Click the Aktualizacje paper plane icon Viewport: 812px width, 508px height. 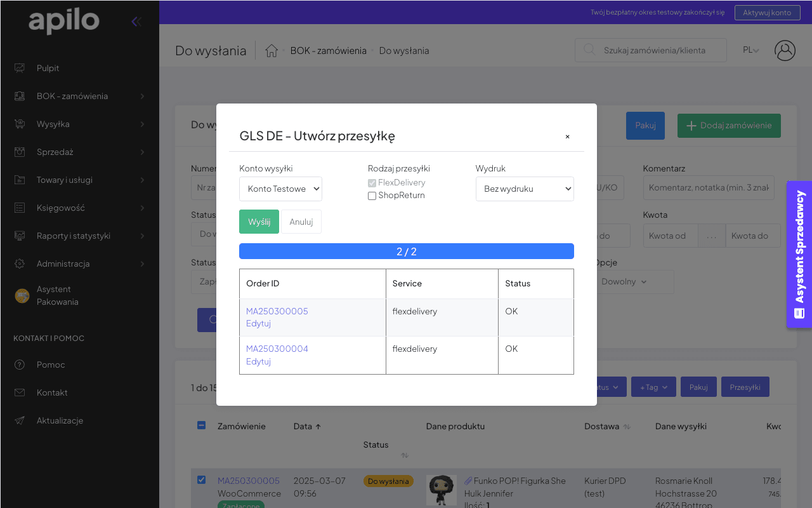pos(20,420)
